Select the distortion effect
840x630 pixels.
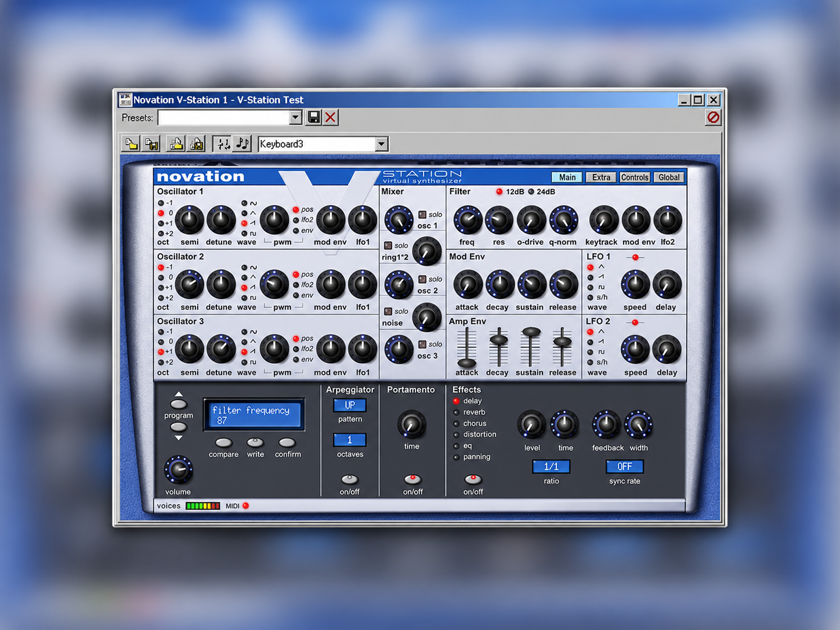(x=456, y=435)
